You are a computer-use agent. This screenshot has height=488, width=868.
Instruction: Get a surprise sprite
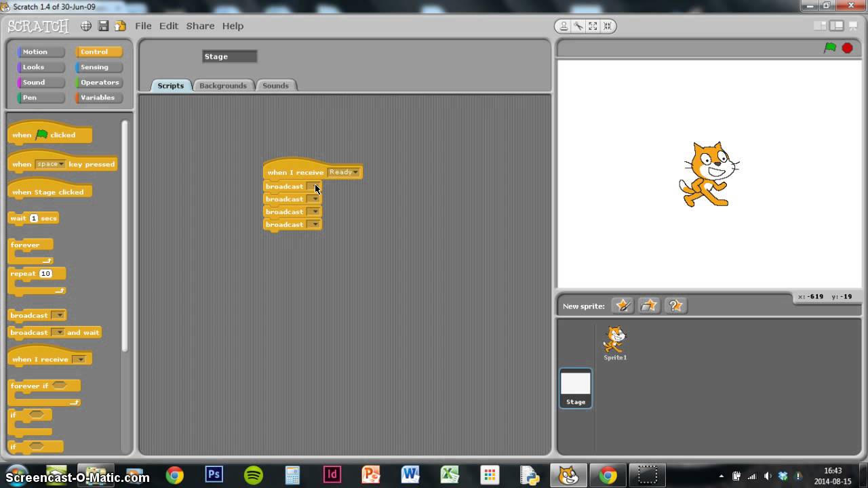point(675,306)
